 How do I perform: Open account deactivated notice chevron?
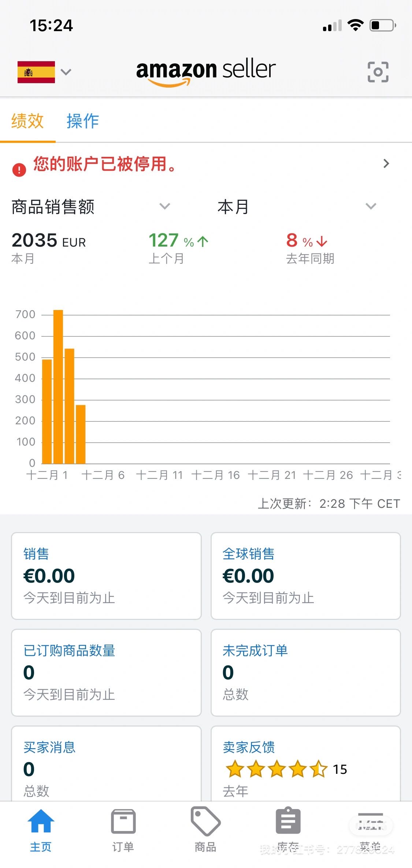(386, 163)
